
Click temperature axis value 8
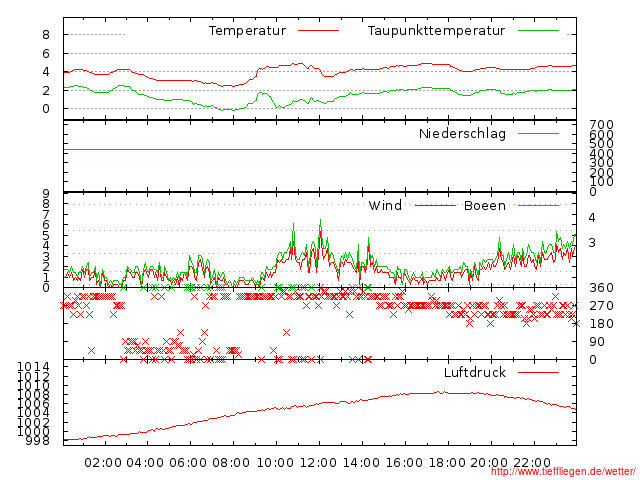tap(46, 35)
